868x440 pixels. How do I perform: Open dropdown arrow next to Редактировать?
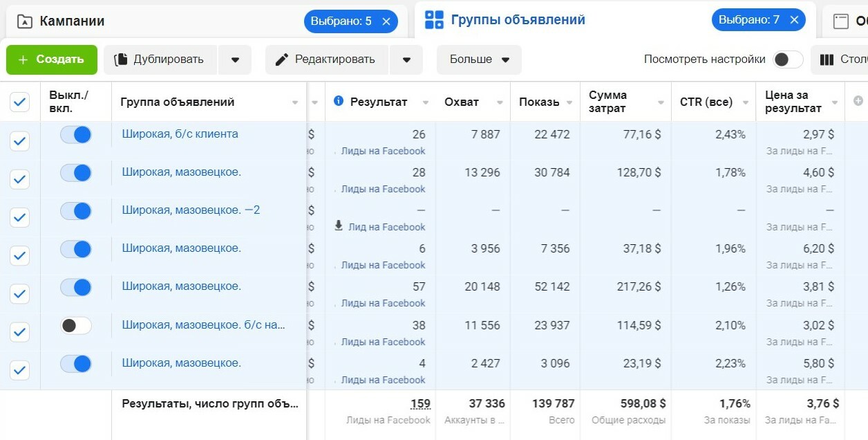406,60
